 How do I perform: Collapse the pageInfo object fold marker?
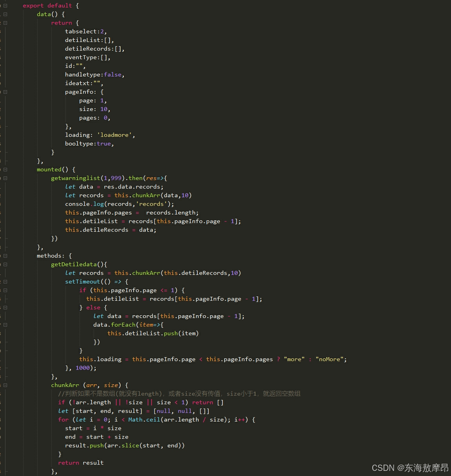point(5,92)
